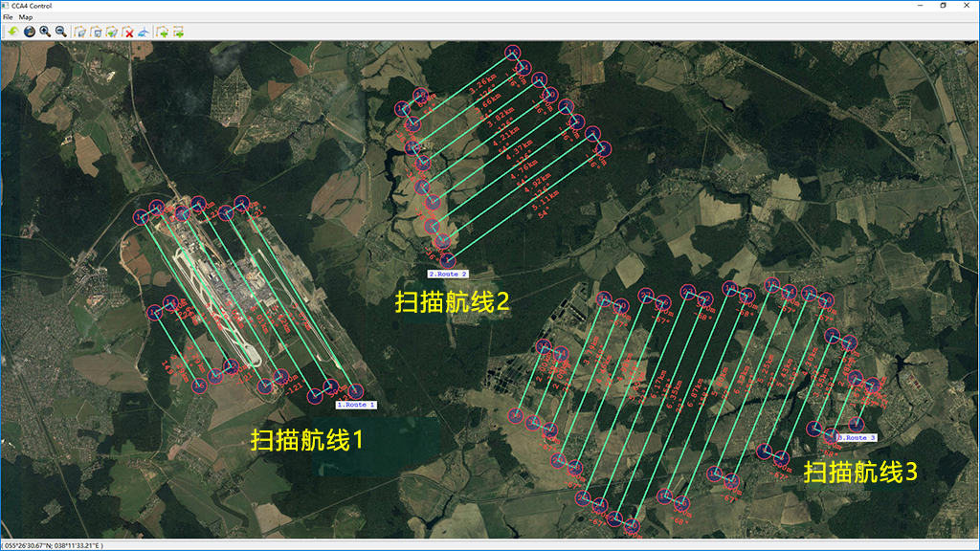Click the green undo arrow toolbar icon
Screen dimensions: 980x551
[x=12, y=32]
